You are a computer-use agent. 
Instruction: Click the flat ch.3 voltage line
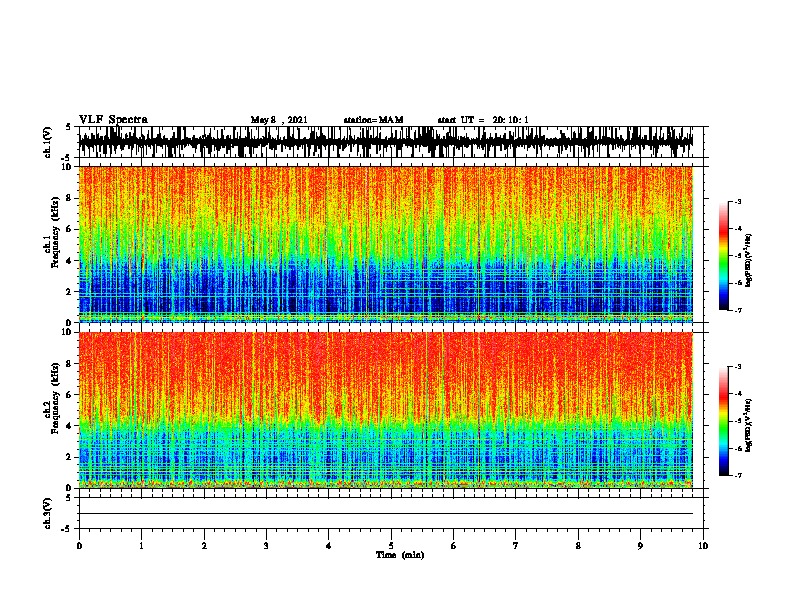(x=386, y=514)
